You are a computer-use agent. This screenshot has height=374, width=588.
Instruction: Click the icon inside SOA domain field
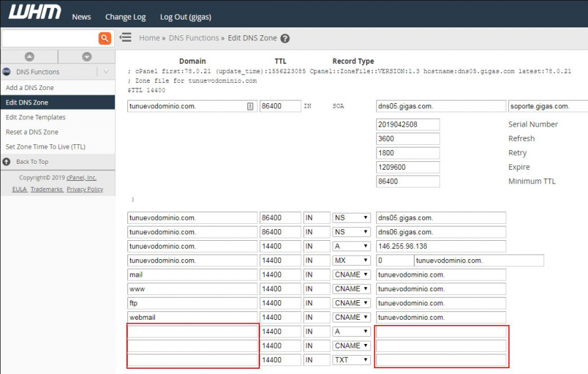pos(250,106)
